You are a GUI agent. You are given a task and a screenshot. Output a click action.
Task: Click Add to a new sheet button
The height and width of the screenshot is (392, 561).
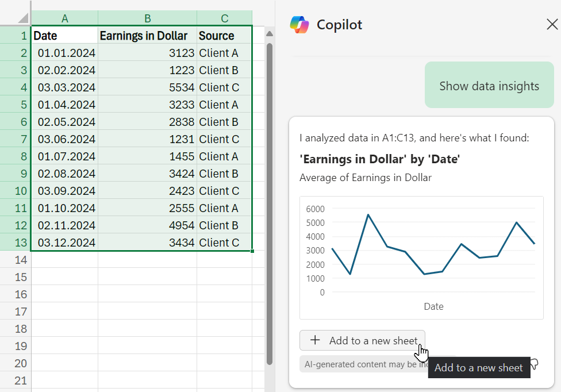[x=362, y=340]
